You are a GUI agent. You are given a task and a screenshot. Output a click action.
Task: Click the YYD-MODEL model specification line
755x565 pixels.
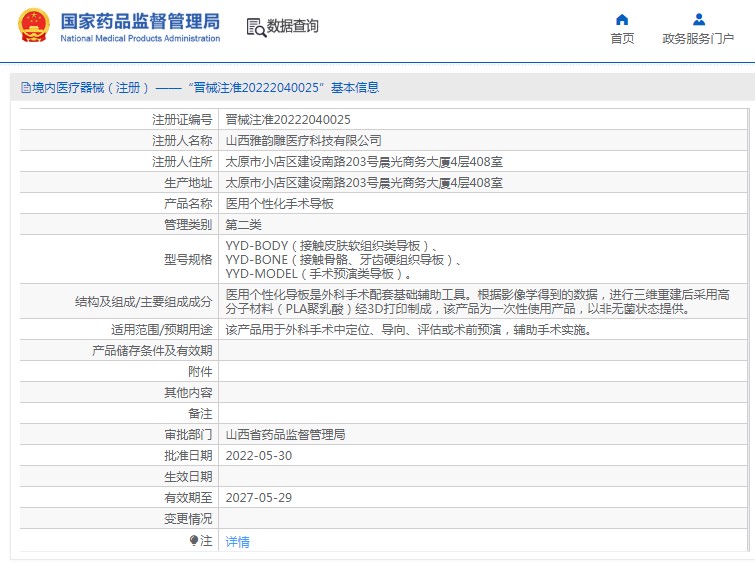click(319, 274)
